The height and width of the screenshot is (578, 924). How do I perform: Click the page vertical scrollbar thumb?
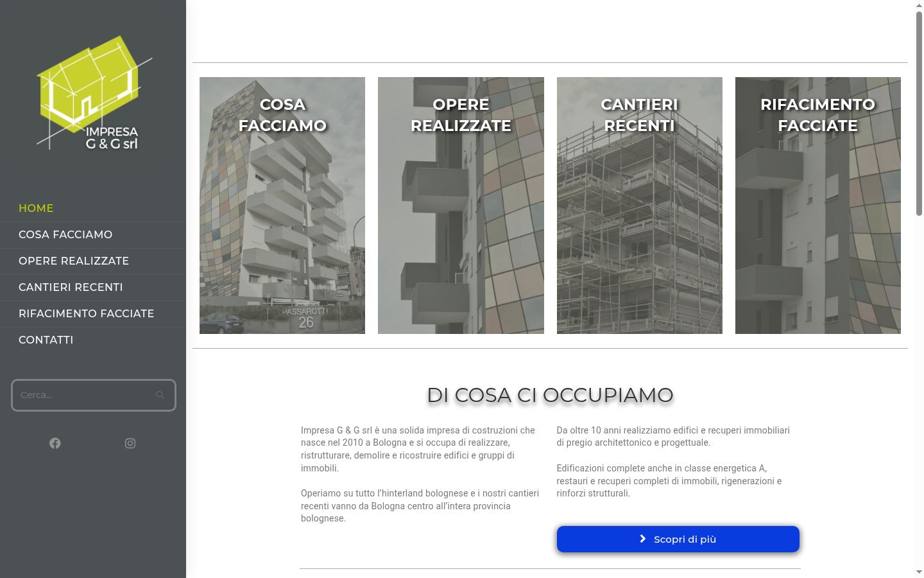(x=919, y=113)
